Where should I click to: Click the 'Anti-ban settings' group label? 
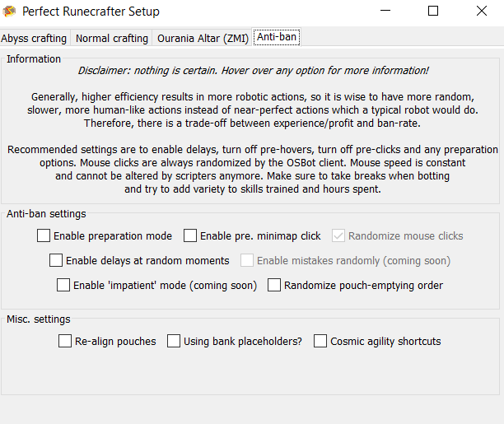(x=46, y=214)
